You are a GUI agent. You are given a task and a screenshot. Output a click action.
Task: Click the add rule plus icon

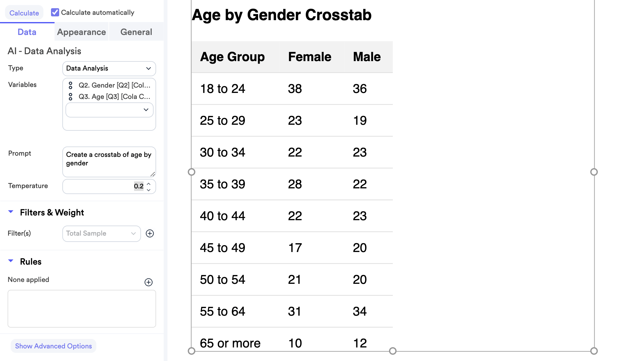pyautogui.click(x=149, y=282)
